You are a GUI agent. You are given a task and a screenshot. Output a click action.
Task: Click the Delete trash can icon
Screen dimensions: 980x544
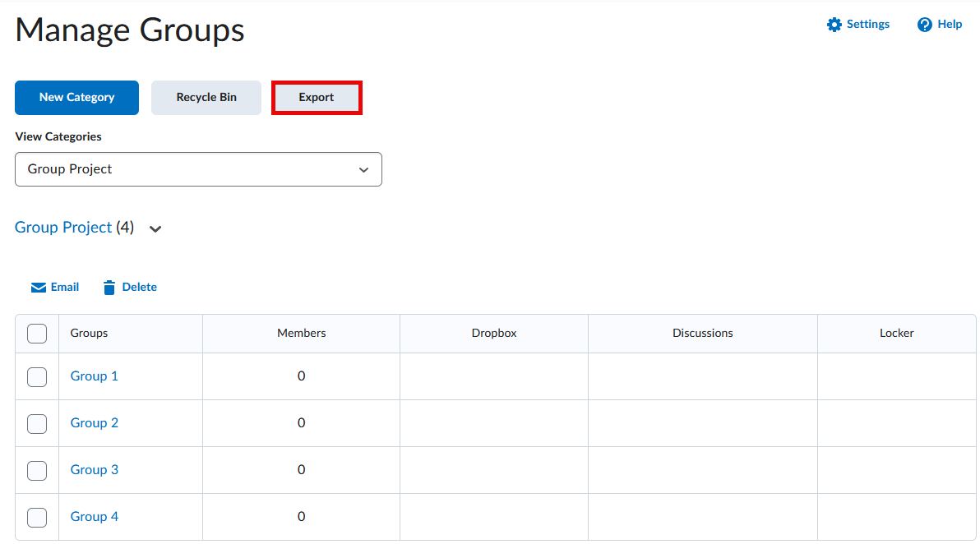[109, 288]
